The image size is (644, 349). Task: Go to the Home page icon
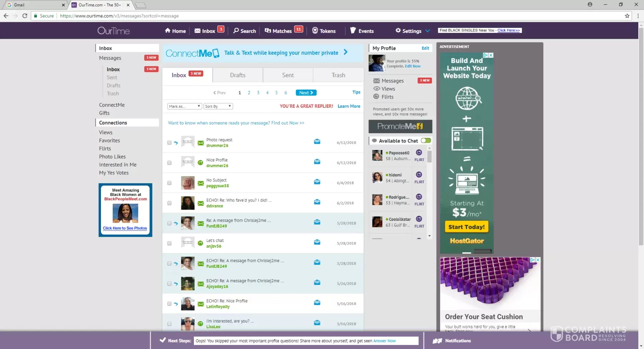coord(167,30)
